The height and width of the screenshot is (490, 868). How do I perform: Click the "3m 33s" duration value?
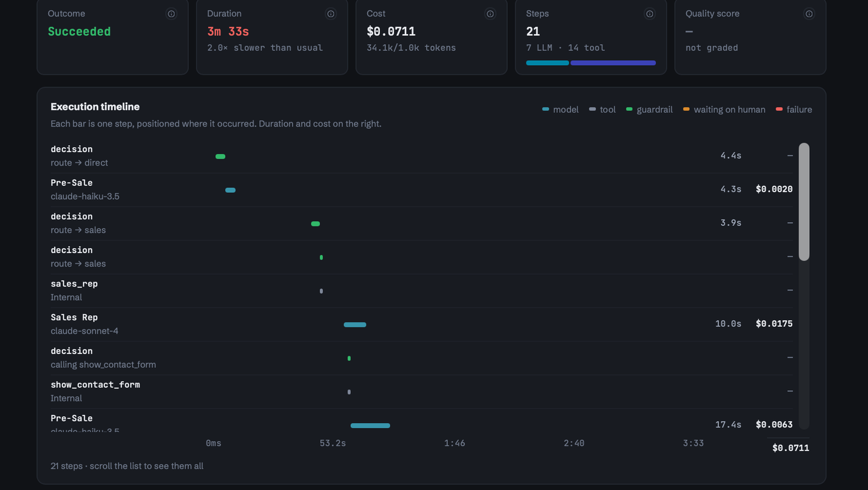[x=228, y=32]
